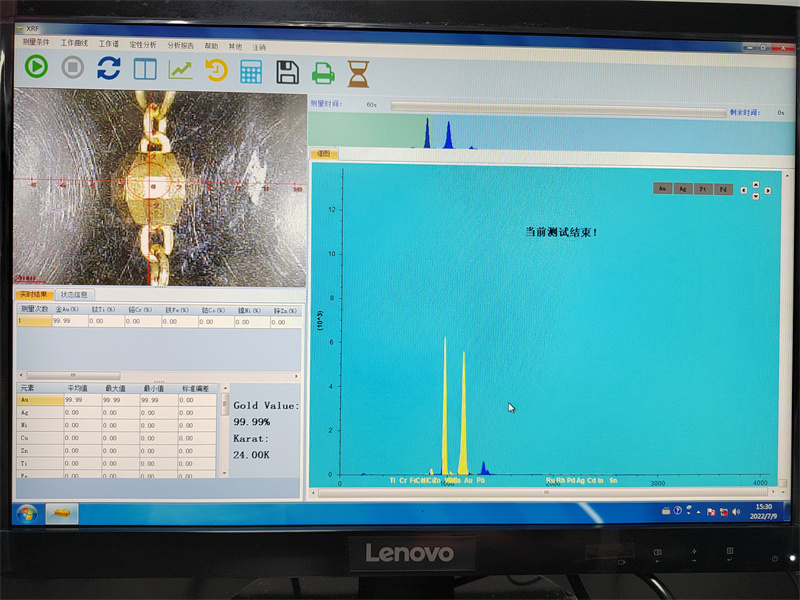Toggle the Pd element button on spectrum
800x600 pixels.
(724, 189)
